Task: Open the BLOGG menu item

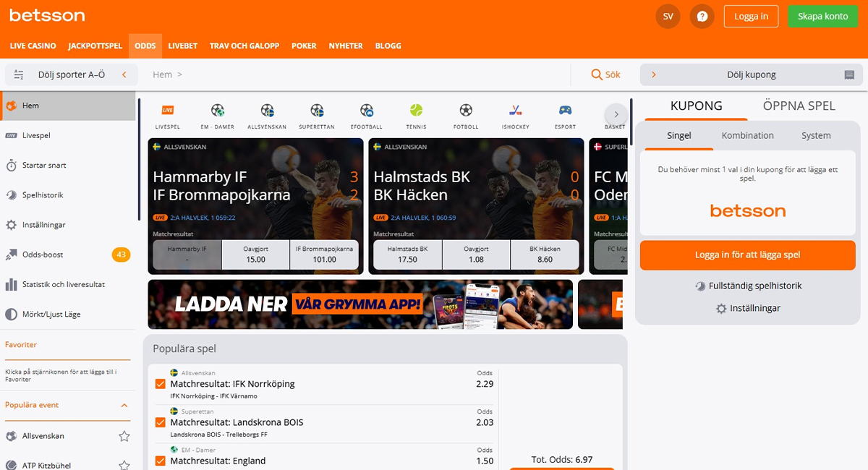Action: [388, 46]
